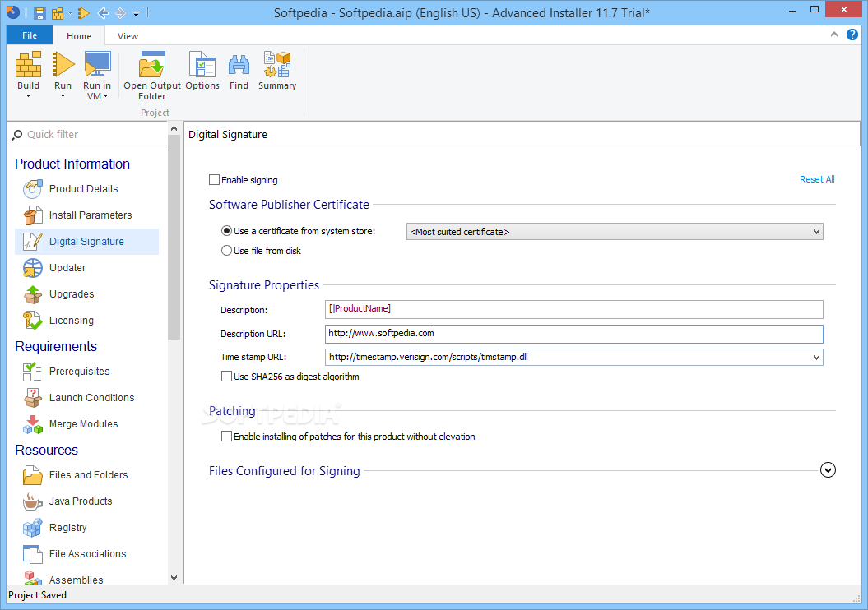Viewport: 868px width, 610px height.
Task: Go back with the left arrow icon
Action: coord(103,12)
